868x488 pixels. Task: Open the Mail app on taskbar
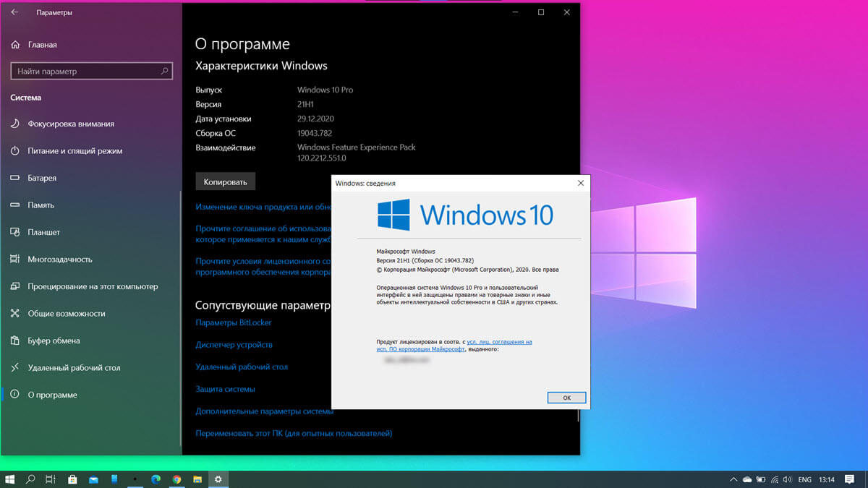click(93, 479)
